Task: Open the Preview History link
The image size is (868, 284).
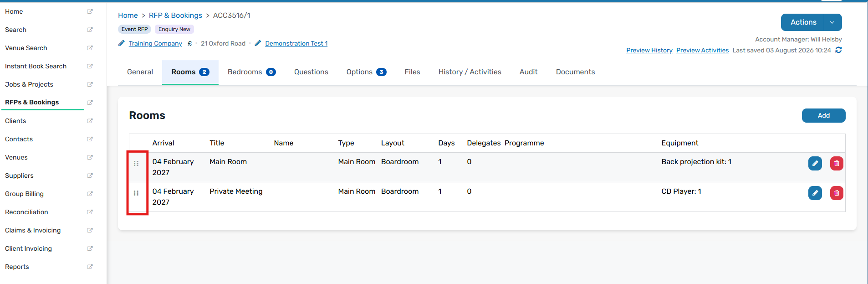Action: point(649,50)
